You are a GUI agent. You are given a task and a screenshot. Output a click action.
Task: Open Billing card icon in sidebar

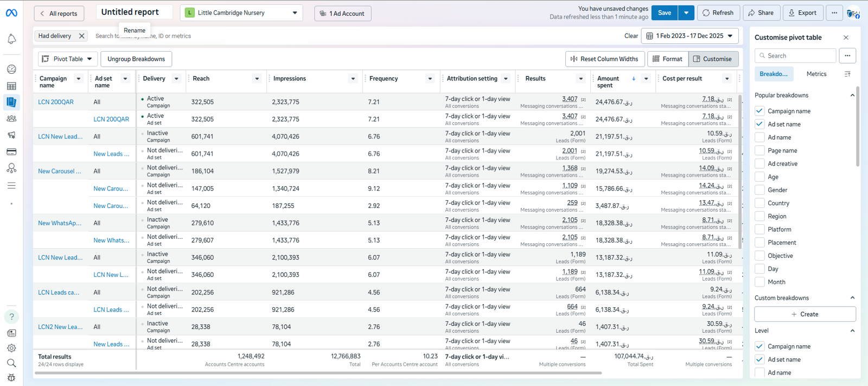pyautogui.click(x=11, y=151)
